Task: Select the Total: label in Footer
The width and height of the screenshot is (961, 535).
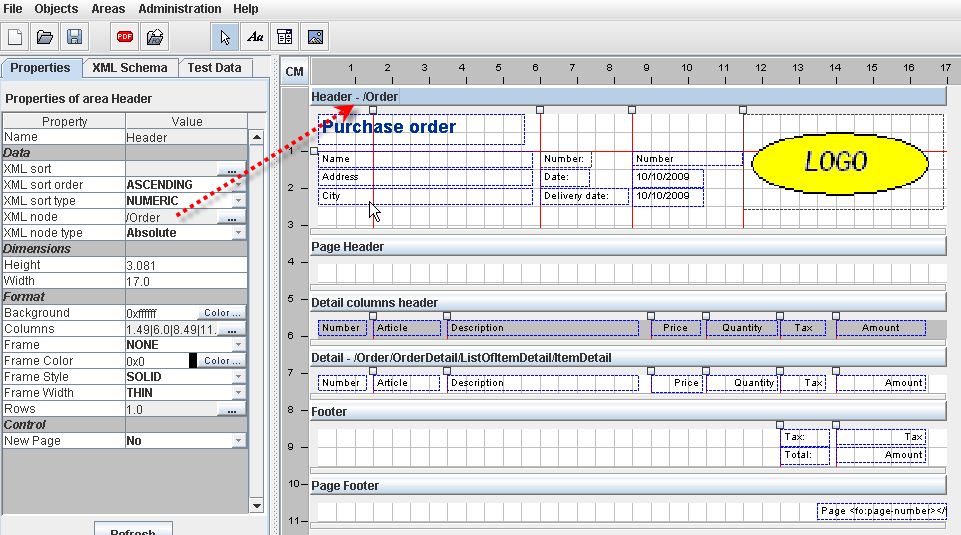Action: (x=805, y=455)
